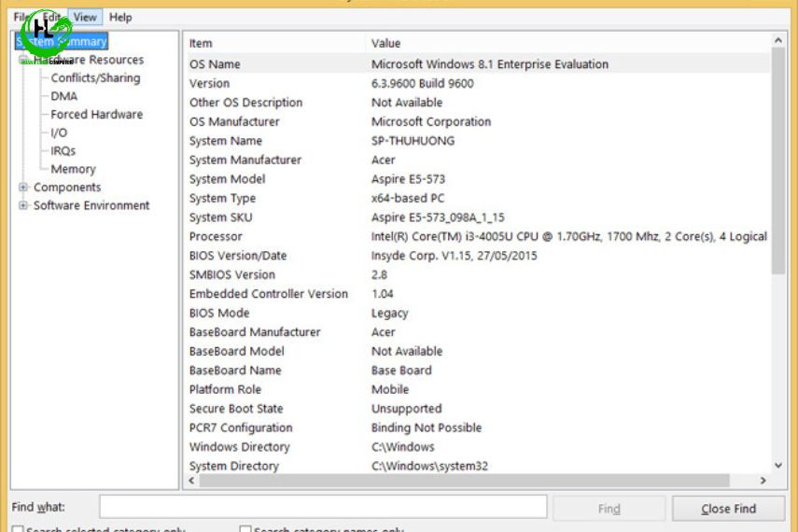This screenshot has width=798, height=532.
Task: Select the Embedded Controller Version row
Action: (x=477, y=294)
